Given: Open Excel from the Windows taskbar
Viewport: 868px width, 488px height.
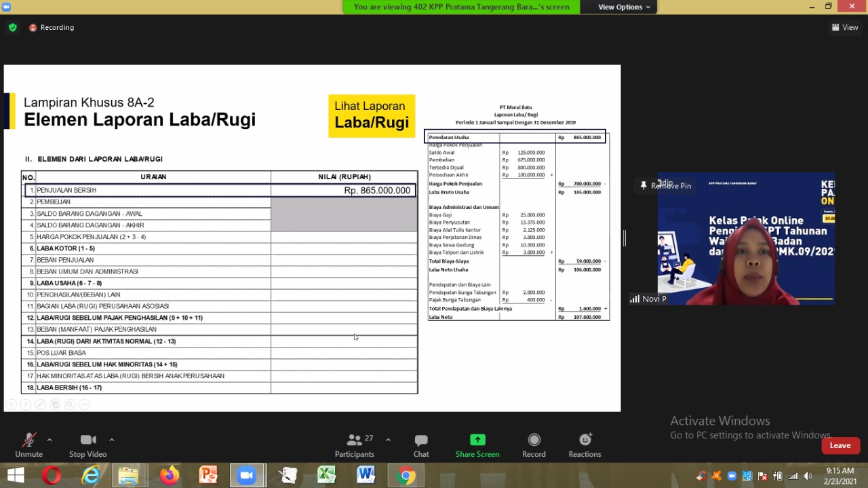Looking at the screenshot, I should pos(327,475).
